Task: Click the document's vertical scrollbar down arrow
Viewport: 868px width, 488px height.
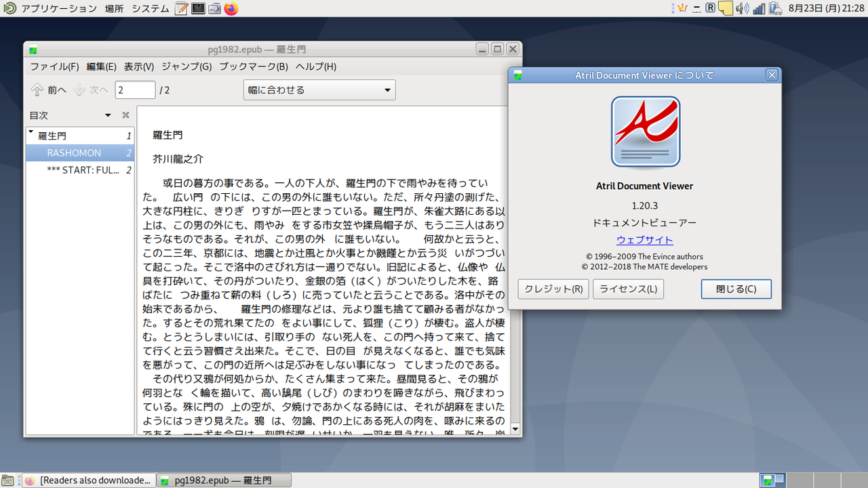Action: 515,428
